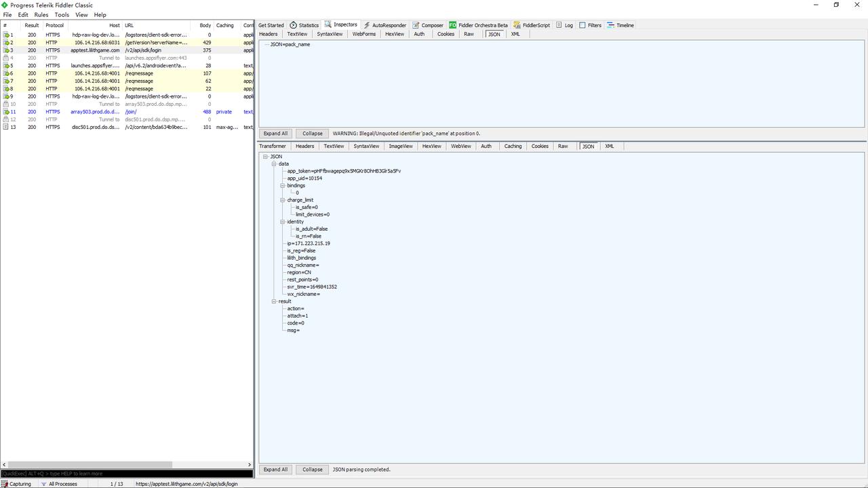Open the response Transformer tab
The width and height of the screenshot is (868, 488).
(273, 146)
